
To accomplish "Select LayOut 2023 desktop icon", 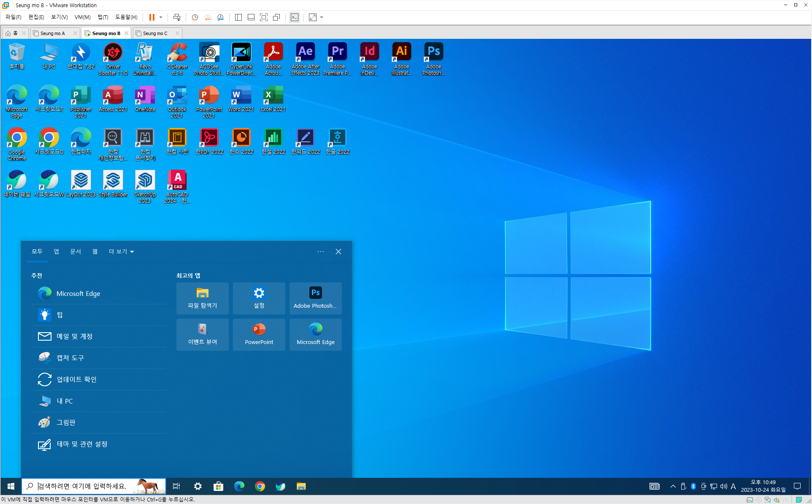I will click(81, 184).
